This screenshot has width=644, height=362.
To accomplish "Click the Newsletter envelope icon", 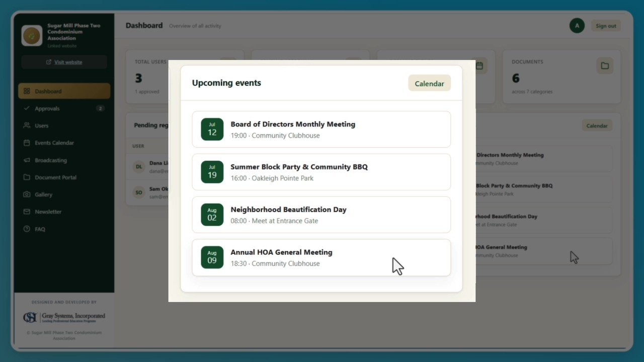I will (x=27, y=212).
